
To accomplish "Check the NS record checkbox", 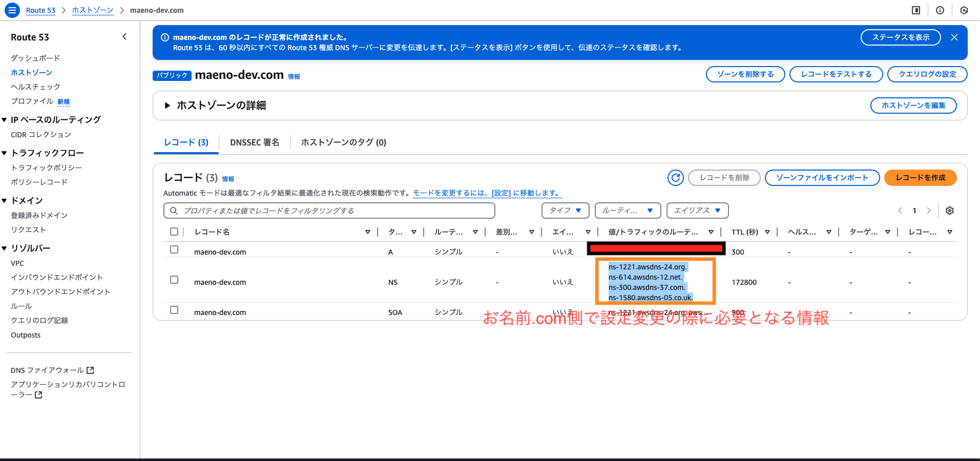I will (x=174, y=280).
